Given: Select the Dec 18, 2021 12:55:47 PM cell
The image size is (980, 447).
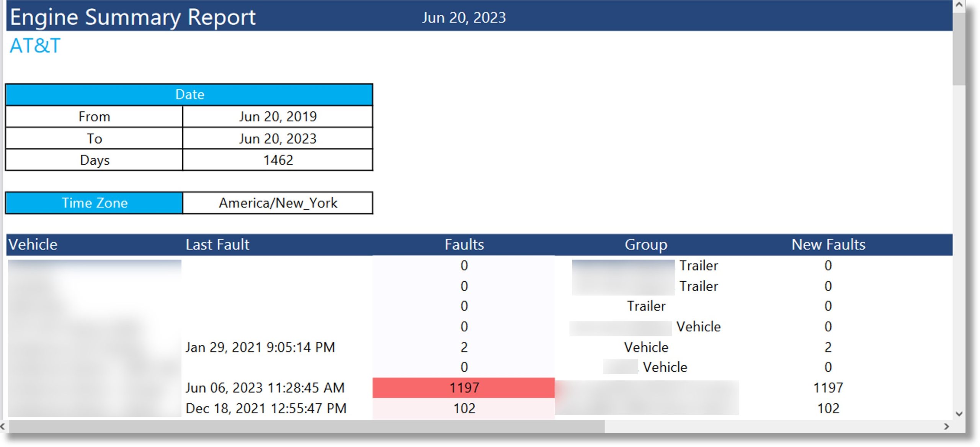Looking at the screenshot, I should [266, 408].
